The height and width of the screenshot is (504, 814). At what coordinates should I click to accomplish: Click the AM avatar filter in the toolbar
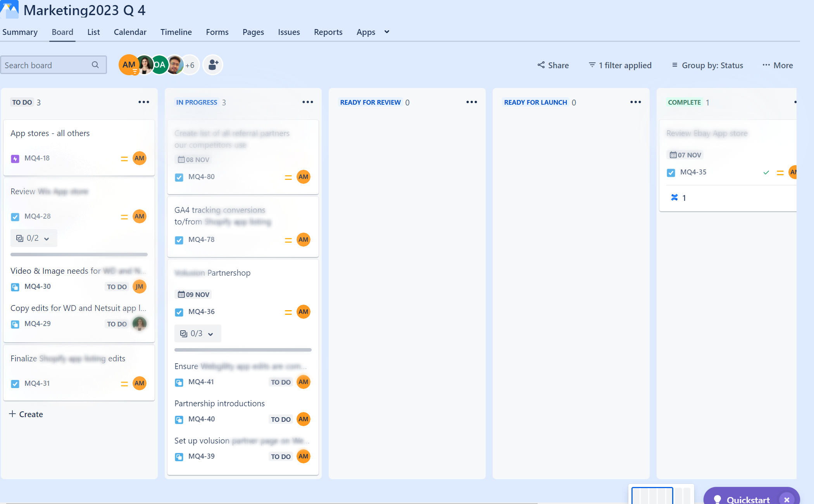[129, 65]
